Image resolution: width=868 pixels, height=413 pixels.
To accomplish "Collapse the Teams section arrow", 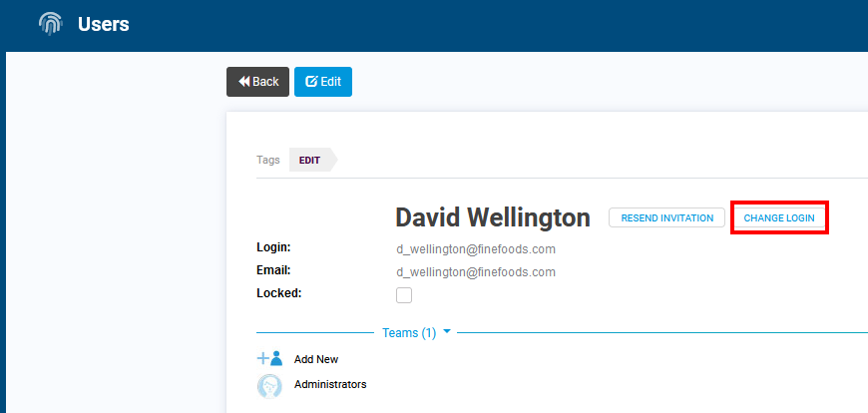I will (447, 332).
